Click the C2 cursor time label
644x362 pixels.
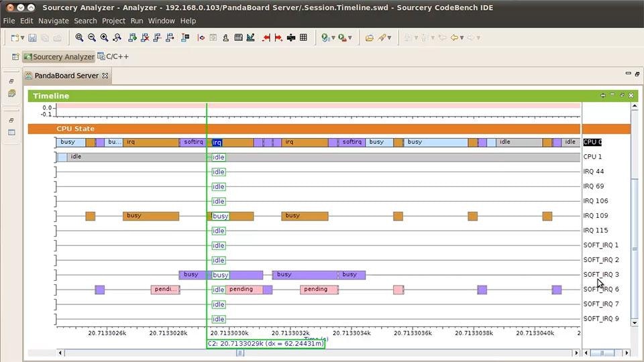pyautogui.click(x=266, y=343)
